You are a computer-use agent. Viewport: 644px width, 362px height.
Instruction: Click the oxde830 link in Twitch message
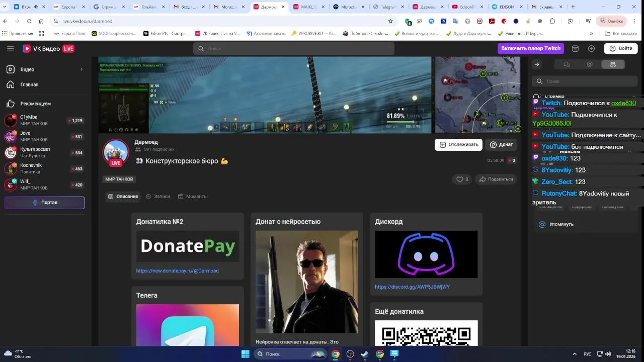click(623, 103)
